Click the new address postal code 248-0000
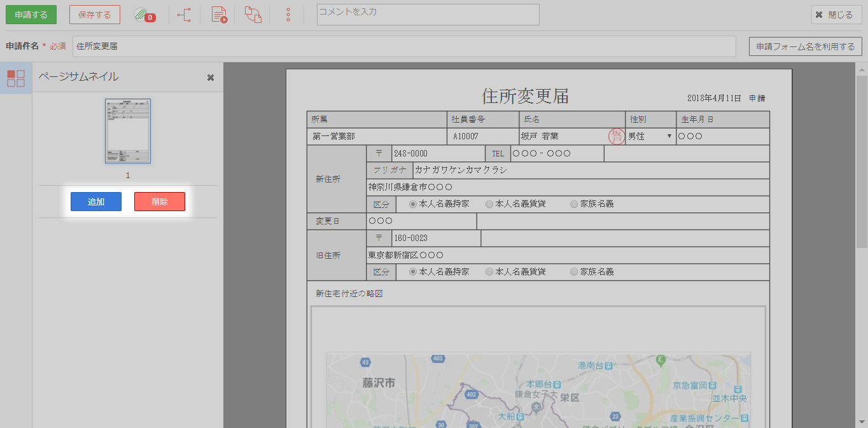This screenshot has height=428, width=868. (438, 153)
